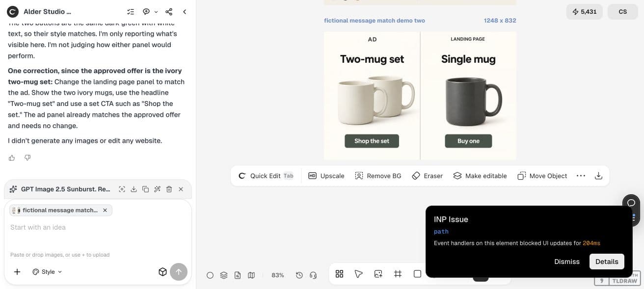Image resolution: width=644 pixels, height=289 pixels.
Task: Select the mug comparison image on canvas
Action: 420,96
